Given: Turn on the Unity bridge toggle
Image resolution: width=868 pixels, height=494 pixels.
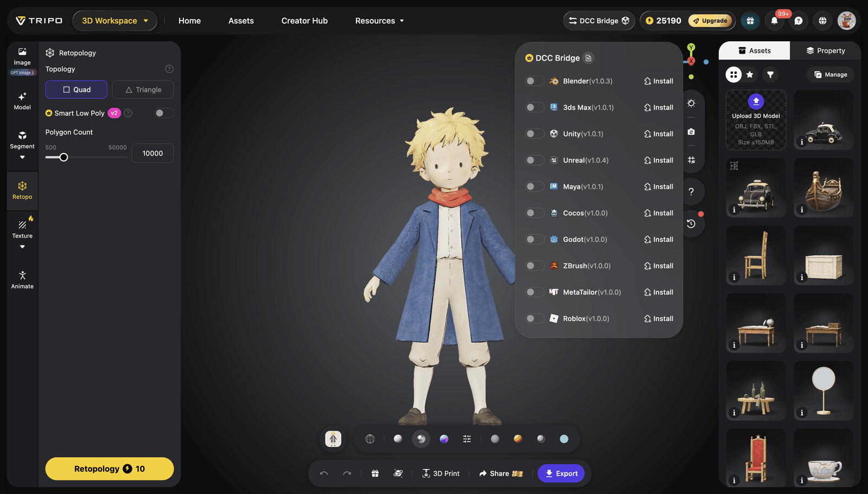Looking at the screenshot, I should [x=535, y=134].
